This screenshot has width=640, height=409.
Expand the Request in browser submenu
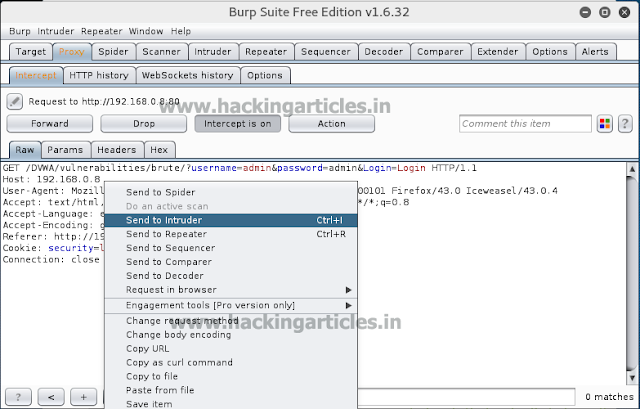(x=231, y=290)
